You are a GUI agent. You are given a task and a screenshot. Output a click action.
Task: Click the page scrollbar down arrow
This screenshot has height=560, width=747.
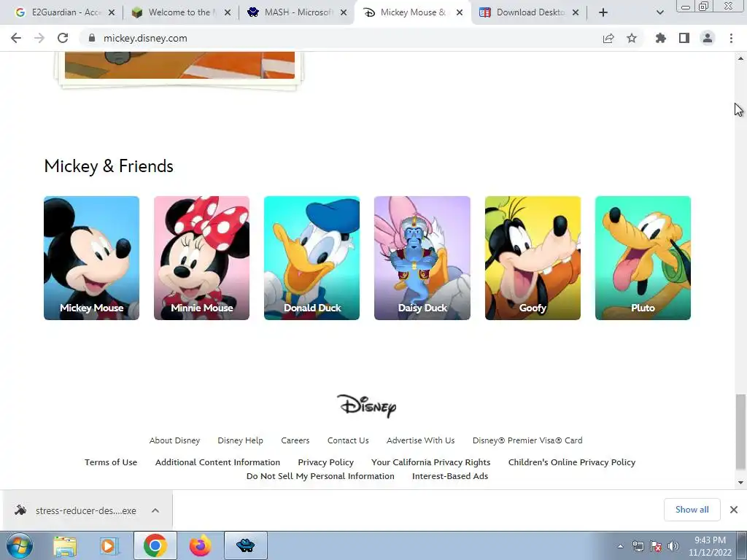[x=740, y=483]
